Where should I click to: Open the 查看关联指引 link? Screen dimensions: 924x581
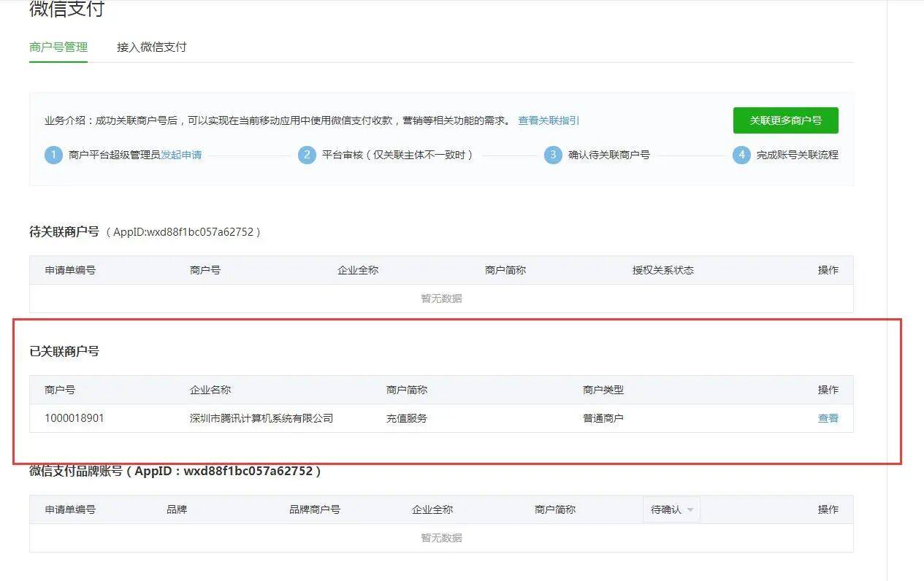click(x=549, y=120)
